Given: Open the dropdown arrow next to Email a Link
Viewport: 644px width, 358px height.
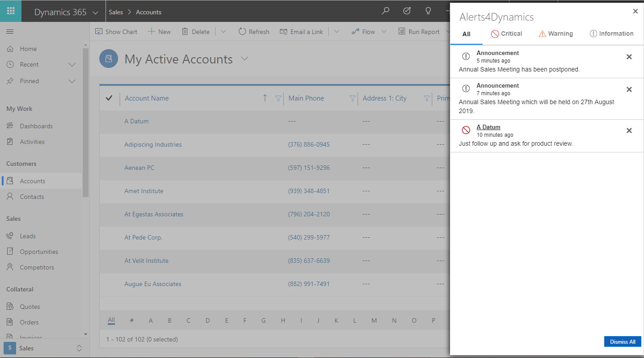Looking at the screenshot, I should pos(337,32).
